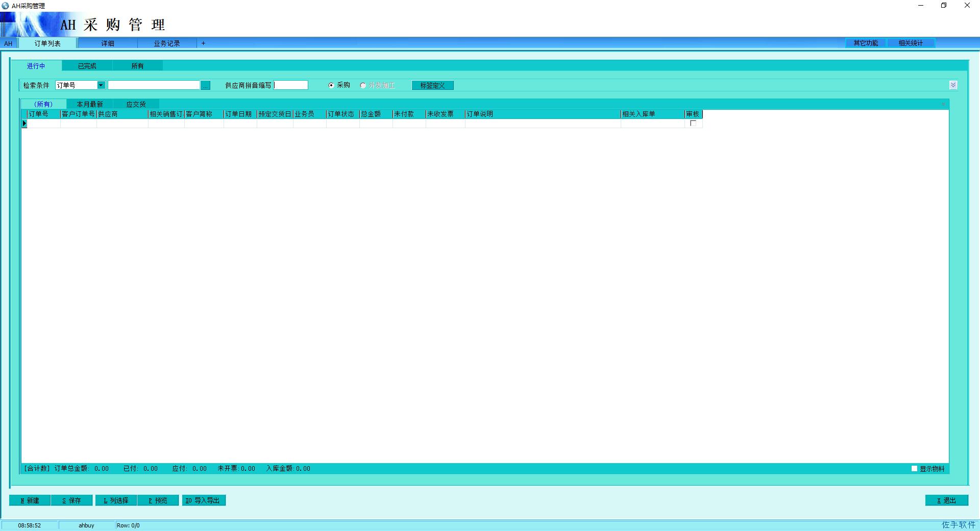Viewport: 980px width, 531px height.
Task: Click the 未付款 column header
Action: pos(409,114)
